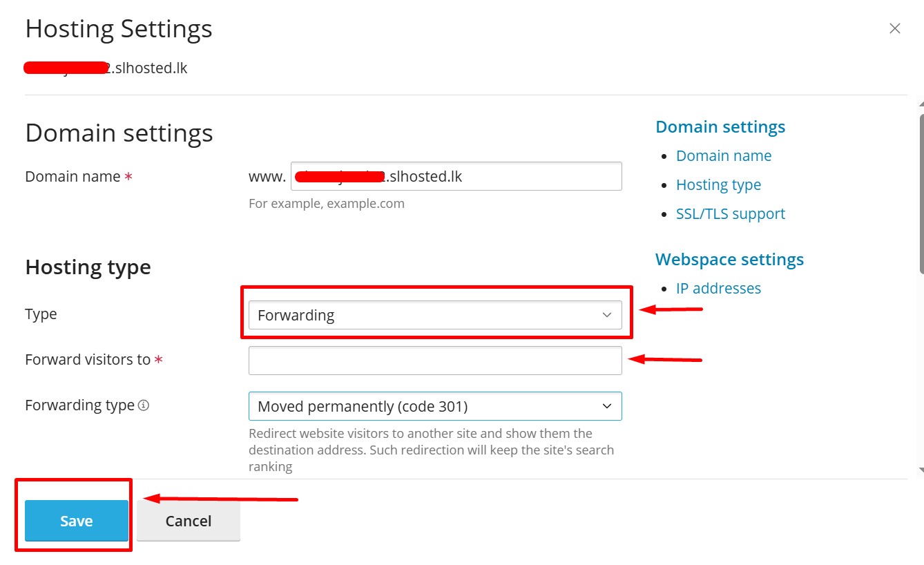Click the Forwarding type field label
This screenshot has width=924, height=565.
click(x=79, y=405)
